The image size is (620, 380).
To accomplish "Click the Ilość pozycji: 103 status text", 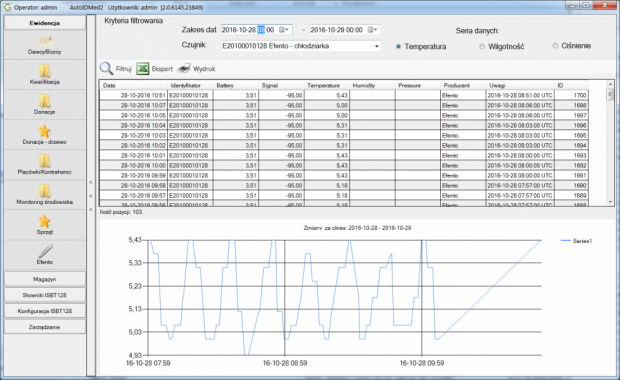I will tap(121, 212).
